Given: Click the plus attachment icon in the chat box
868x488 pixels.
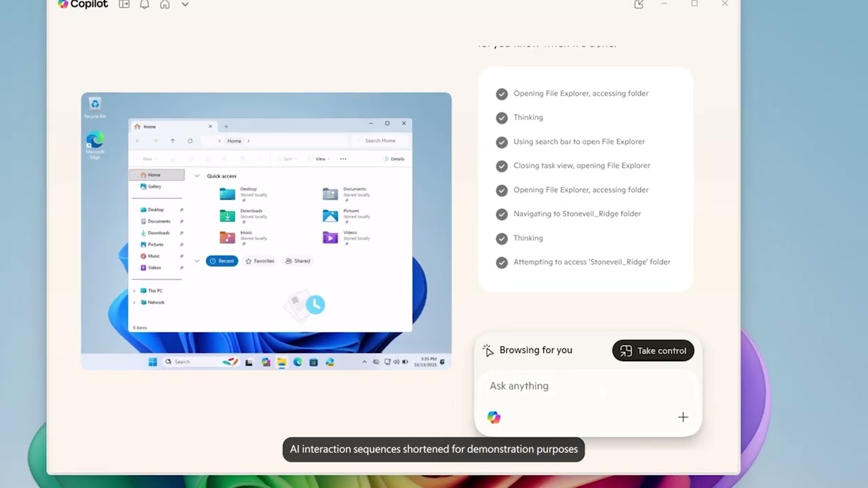Looking at the screenshot, I should coord(683,417).
